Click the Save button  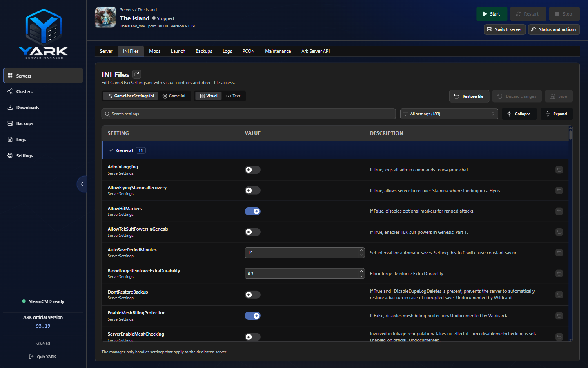pos(559,96)
